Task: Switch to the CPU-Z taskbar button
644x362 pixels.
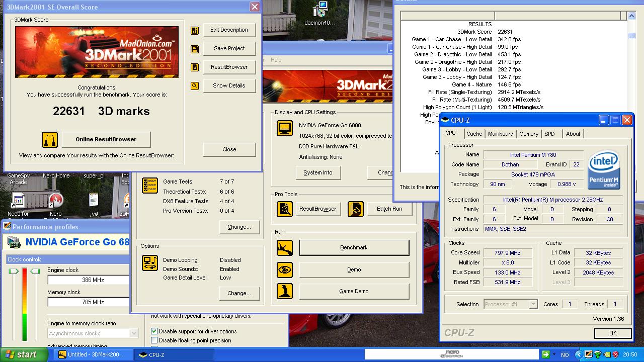Action: [x=175, y=354]
